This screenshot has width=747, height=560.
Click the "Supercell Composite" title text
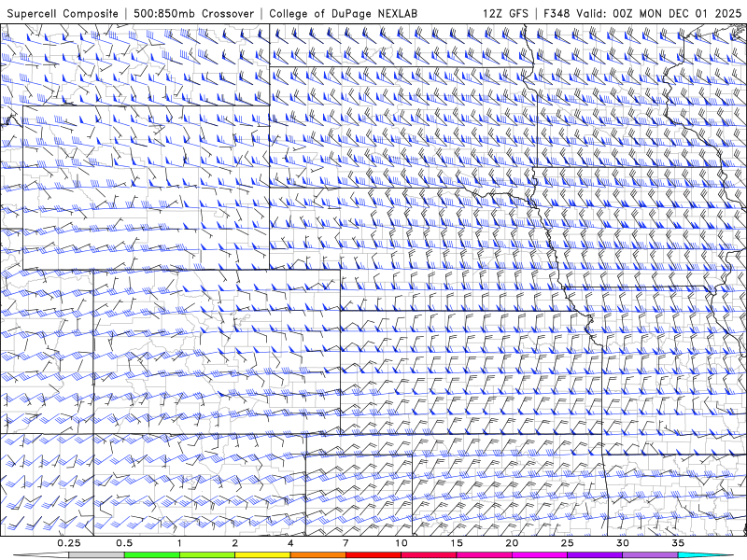pos(63,13)
